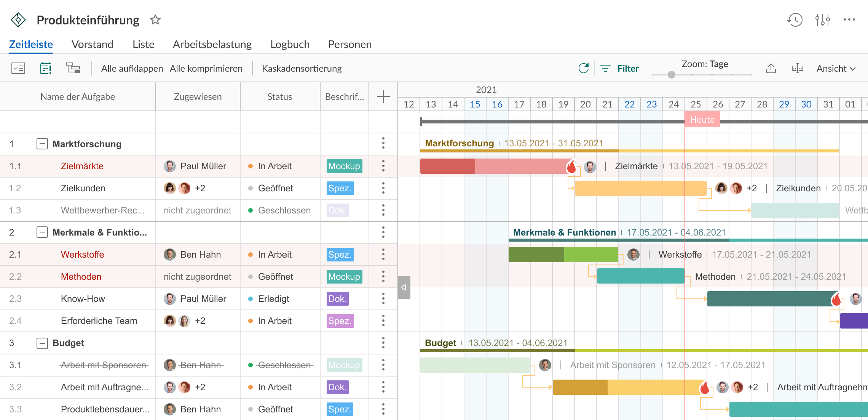Screen dimensions: 868x420
Task: Toggle the favorite star next to Produkteinführung
Action: [x=156, y=19]
